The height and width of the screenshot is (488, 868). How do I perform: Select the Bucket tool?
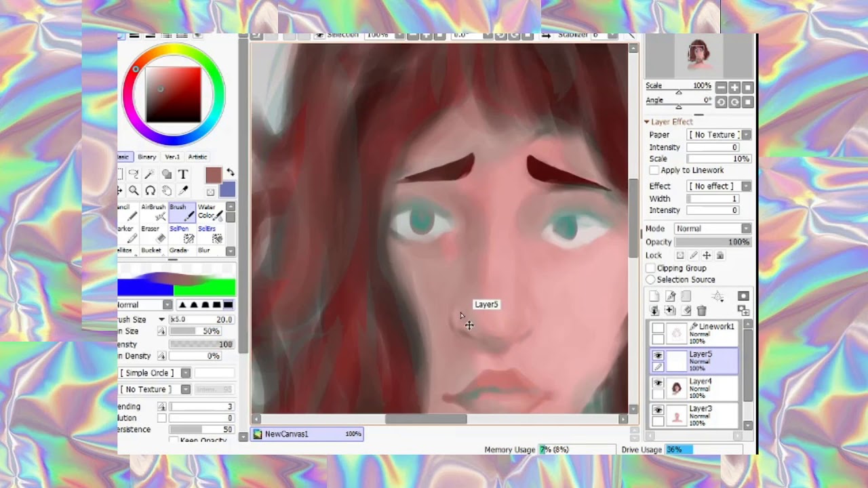coord(154,250)
